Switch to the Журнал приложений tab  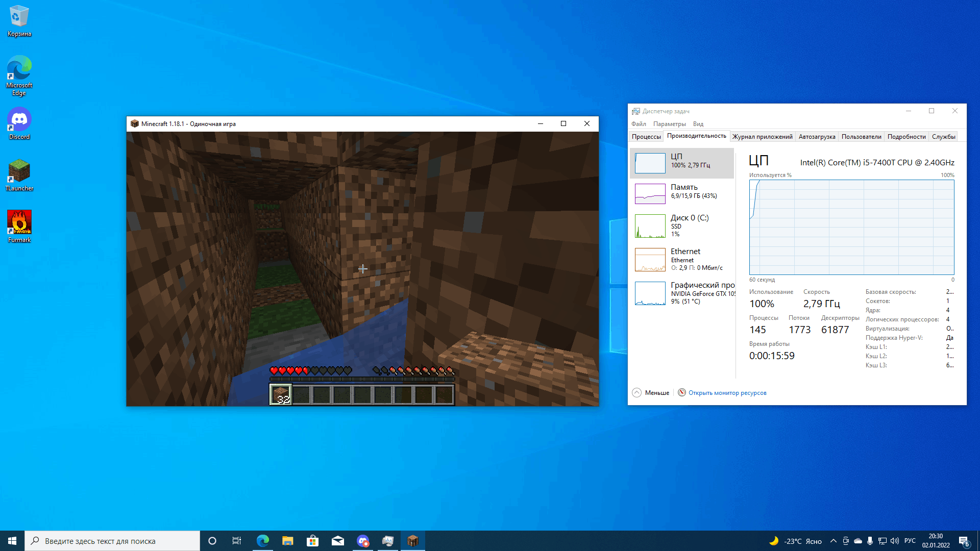pyautogui.click(x=762, y=137)
